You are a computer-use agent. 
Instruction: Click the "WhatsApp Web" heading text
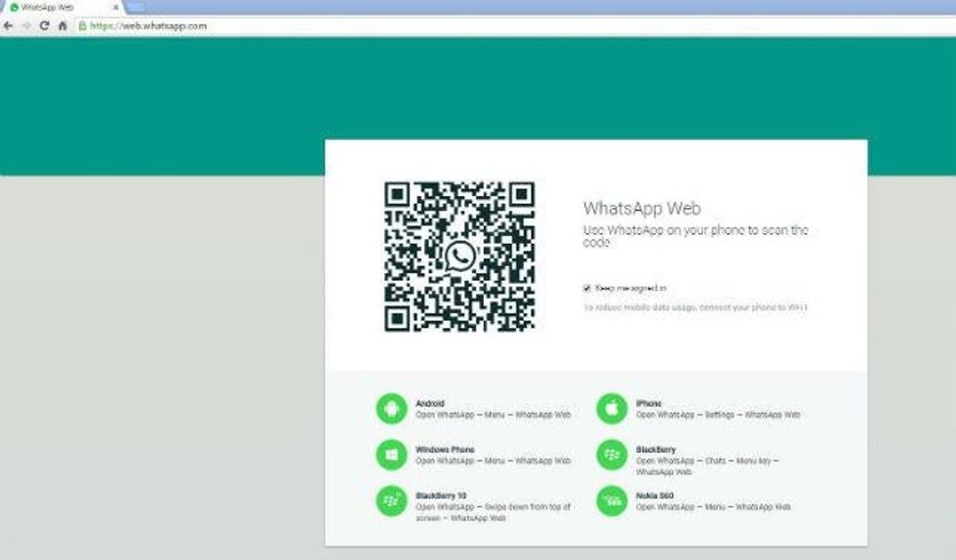pyautogui.click(x=642, y=209)
